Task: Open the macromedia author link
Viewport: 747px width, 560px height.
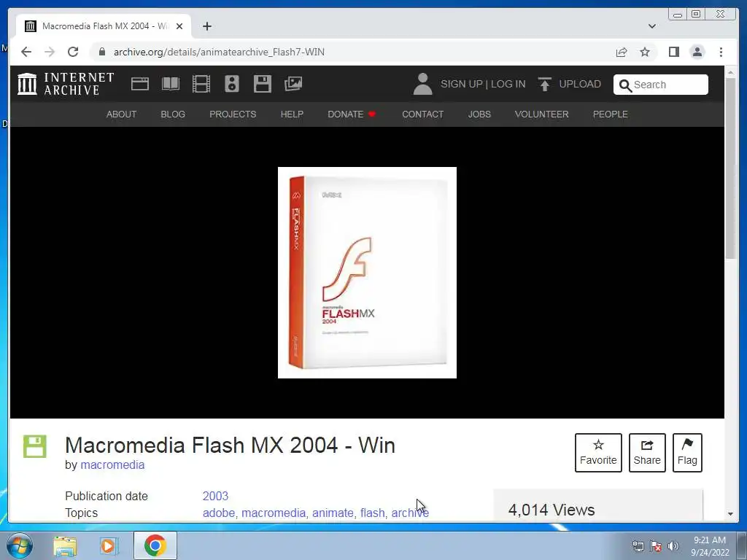Action: click(112, 464)
